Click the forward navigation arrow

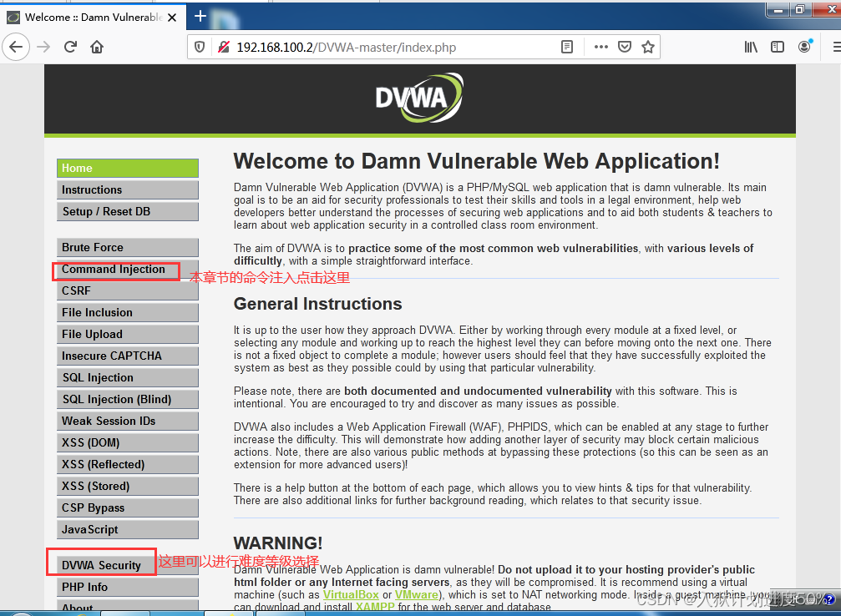coord(43,48)
